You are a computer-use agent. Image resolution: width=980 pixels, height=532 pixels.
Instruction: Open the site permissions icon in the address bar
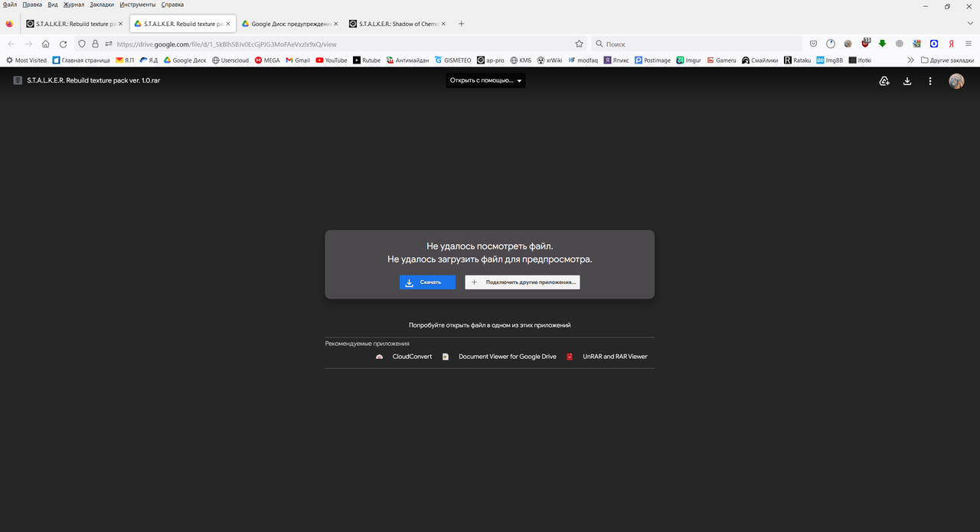(x=108, y=44)
